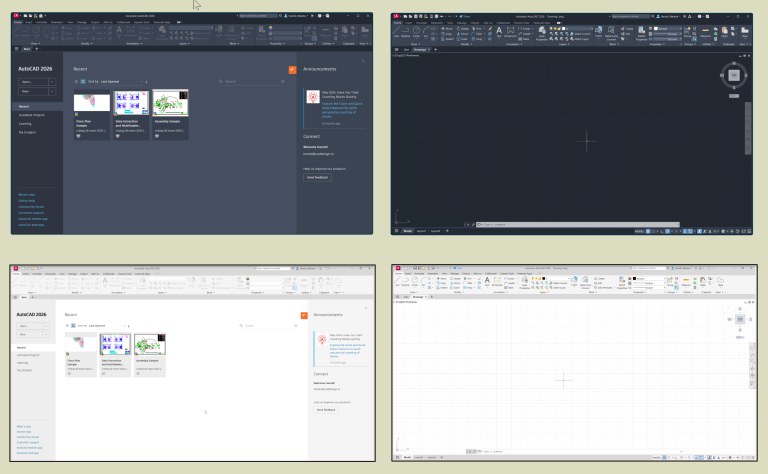Click the orange notification icon in dark Start window

click(292, 70)
